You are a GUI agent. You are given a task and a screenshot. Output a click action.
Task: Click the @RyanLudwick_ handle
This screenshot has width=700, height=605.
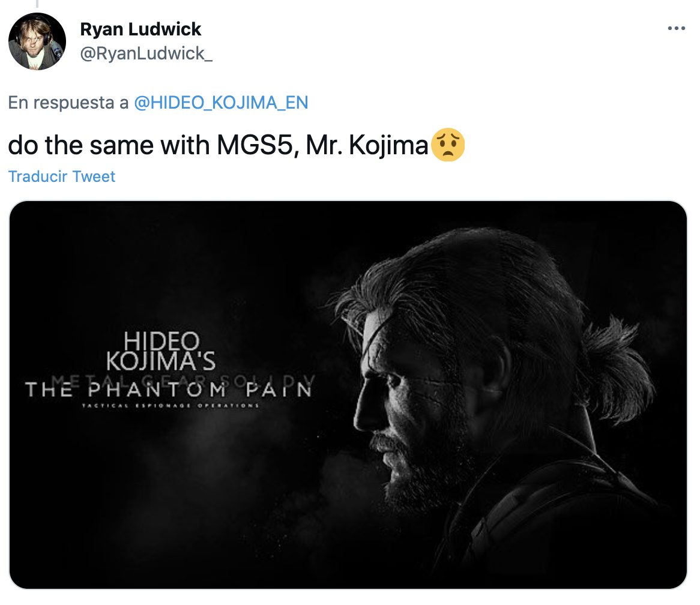(146, 54)
